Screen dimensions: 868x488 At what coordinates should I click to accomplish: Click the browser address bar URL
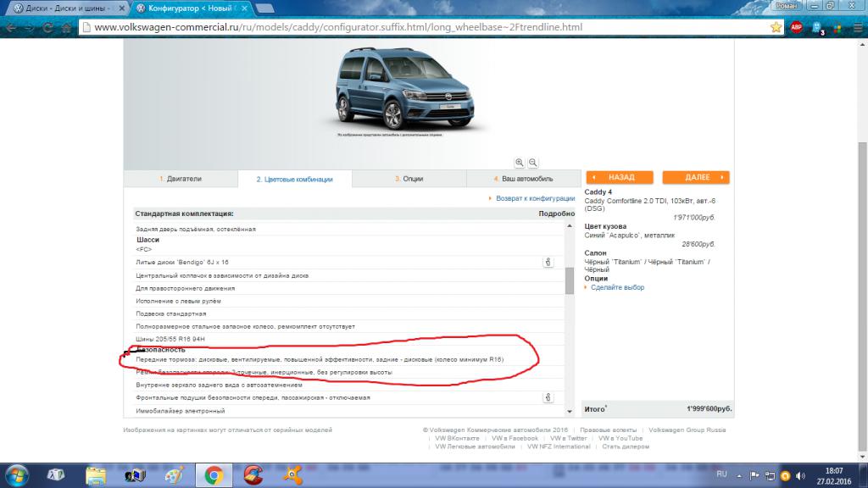tap(338, 27)
